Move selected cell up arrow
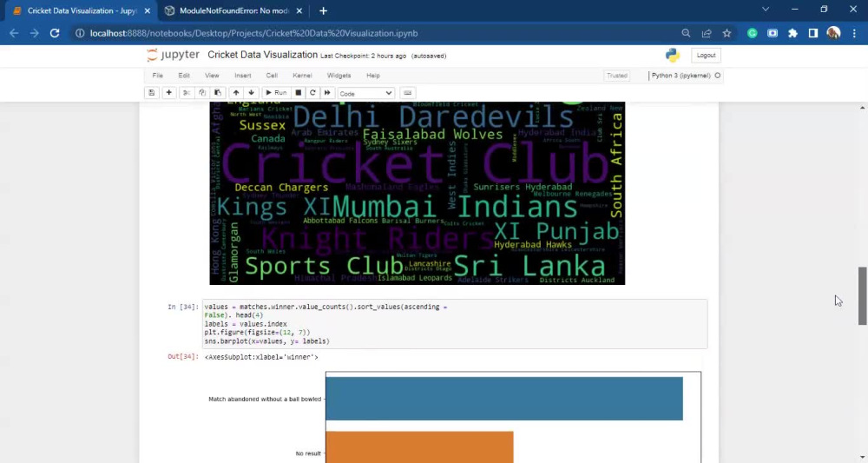The image size is (868, 463). click(x=236, y=93)
